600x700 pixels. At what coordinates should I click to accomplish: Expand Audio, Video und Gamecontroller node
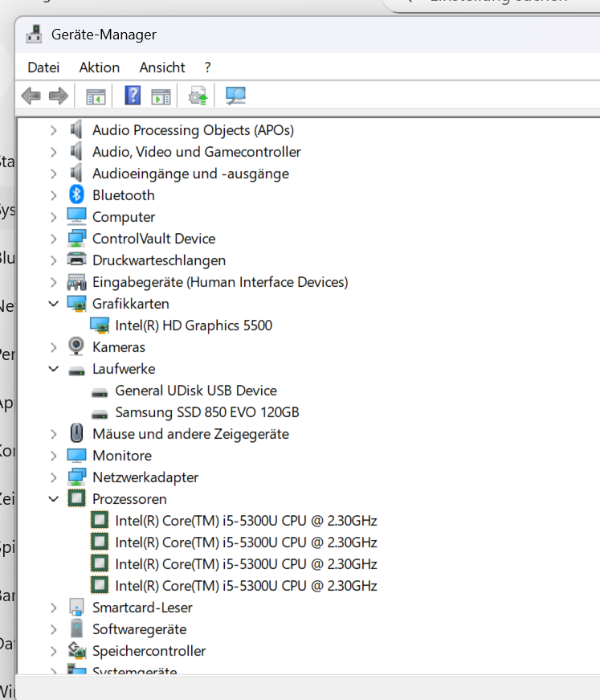(x=54, y=152)
